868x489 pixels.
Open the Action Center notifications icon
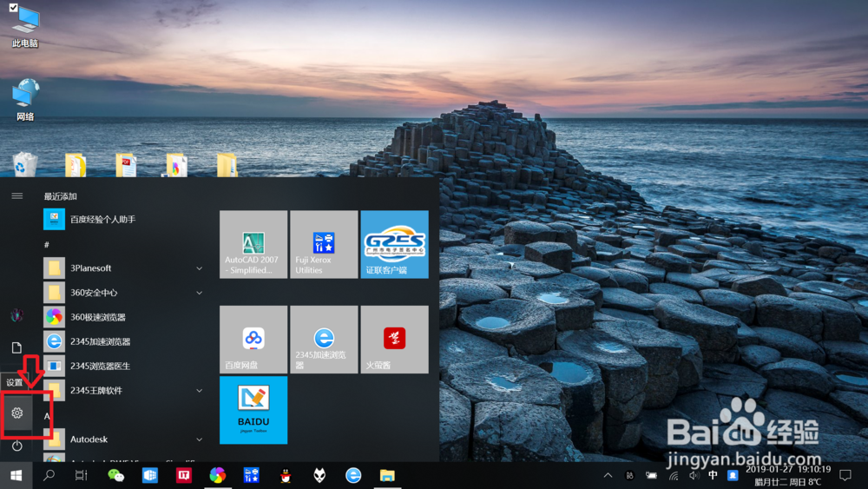(x=845, y=475)
